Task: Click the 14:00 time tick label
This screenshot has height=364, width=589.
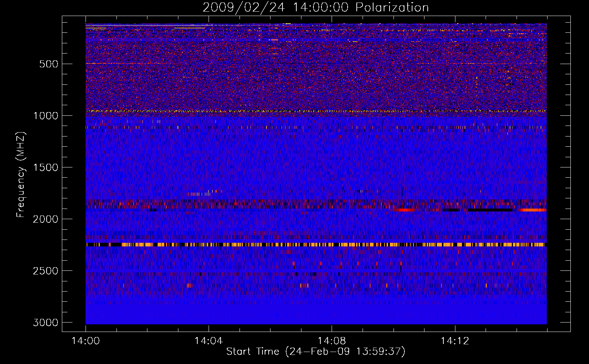Action: coord(86,341)
